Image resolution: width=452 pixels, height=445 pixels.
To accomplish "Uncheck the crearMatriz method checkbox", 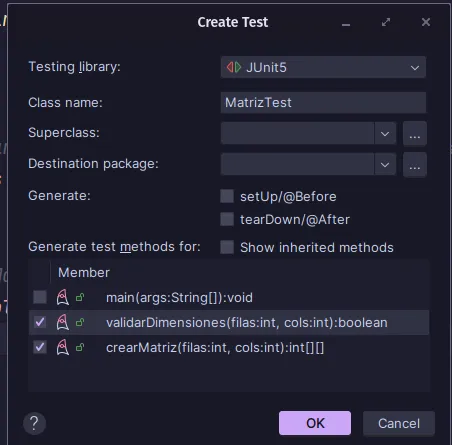I will coord(40,347).
